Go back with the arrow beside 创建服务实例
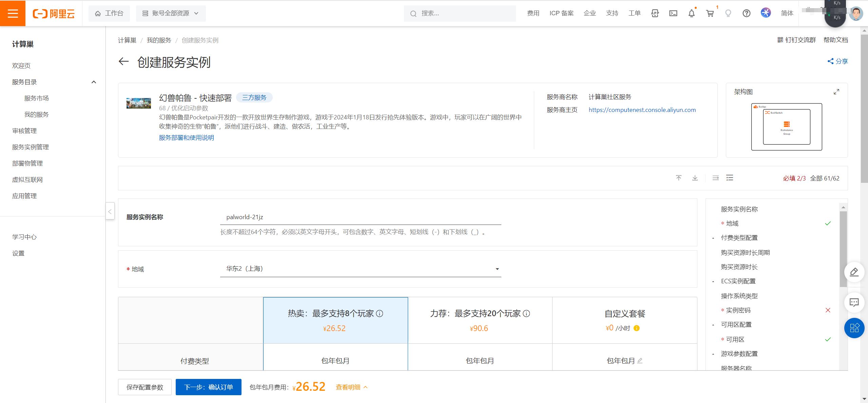 [123, 61]
